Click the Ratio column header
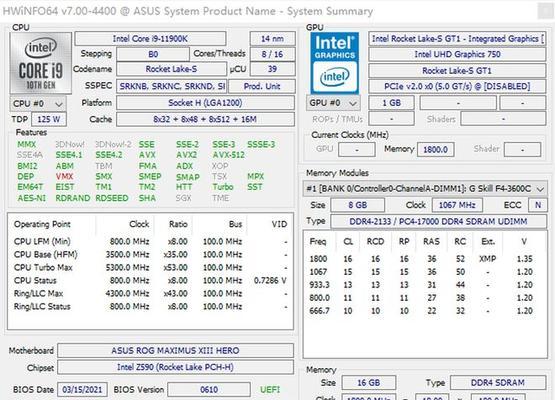Screen dimensions: 555x400 click(x=178, y=224)
